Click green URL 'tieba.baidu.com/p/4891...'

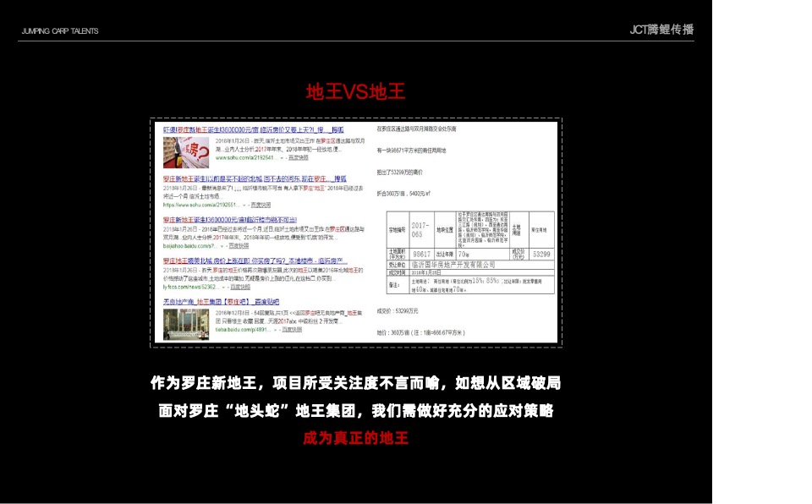tap(243, 330)
